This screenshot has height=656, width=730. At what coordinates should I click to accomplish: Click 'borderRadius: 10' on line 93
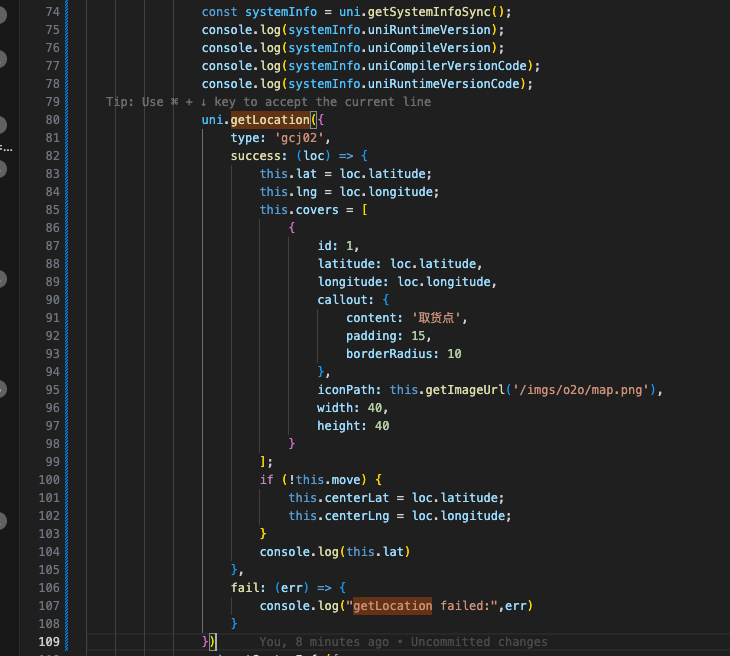(x=404, y=354)
